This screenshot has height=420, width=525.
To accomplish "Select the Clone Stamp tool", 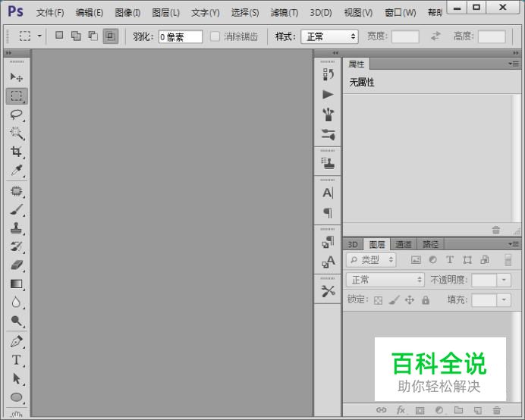I will (16, 228).
